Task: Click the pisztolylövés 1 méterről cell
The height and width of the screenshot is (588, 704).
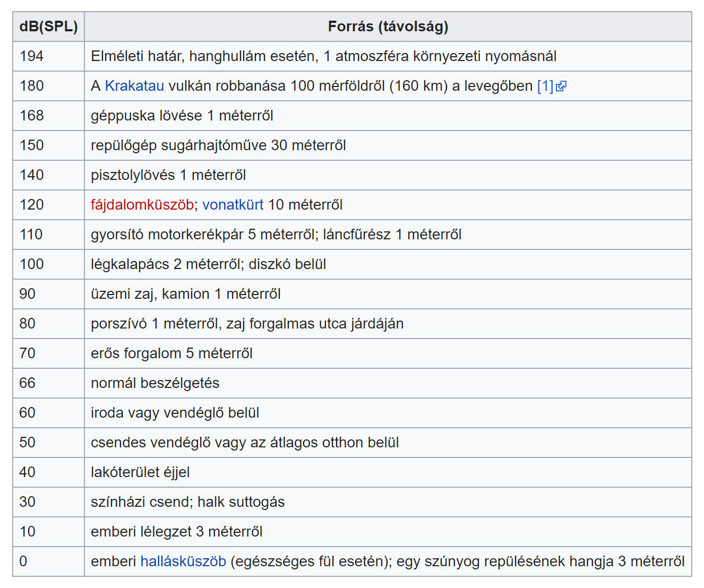Action: point(168,175)
